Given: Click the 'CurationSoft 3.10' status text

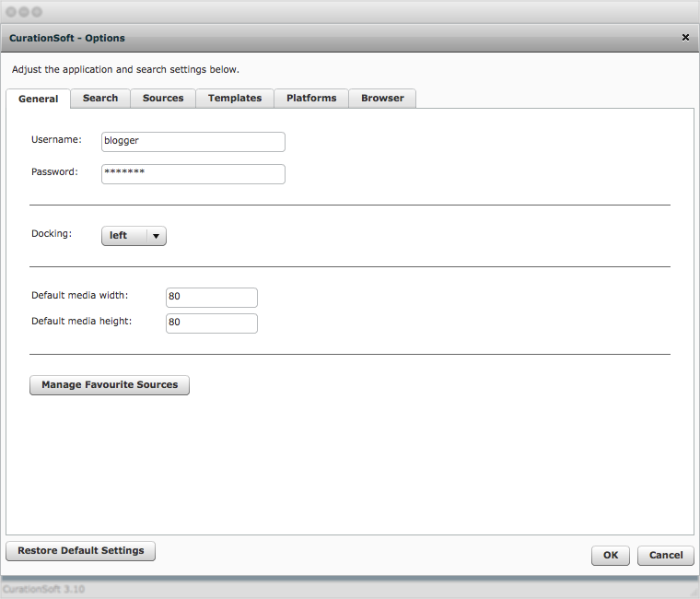Looking at the screenshot, I should point(44,589).
